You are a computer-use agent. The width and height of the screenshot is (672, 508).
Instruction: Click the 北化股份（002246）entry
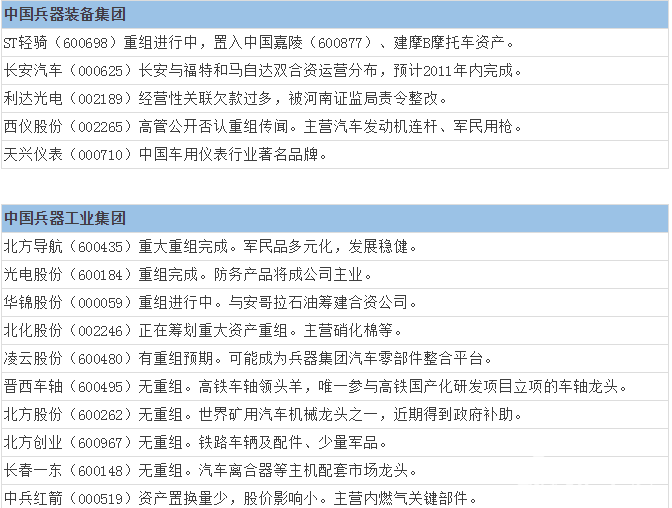[x=61, y=330]
